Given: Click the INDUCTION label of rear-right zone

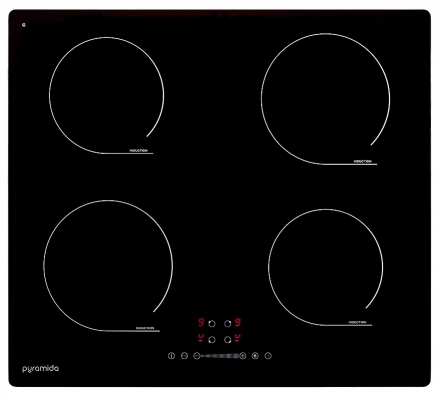Looking at the screenshot, I should (362, 161).
